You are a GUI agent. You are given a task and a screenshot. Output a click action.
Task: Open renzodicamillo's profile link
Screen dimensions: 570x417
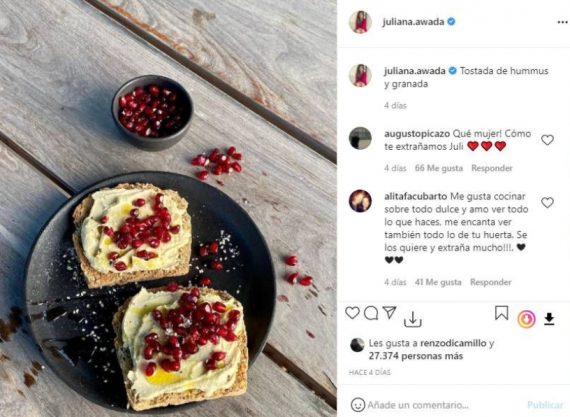[x=453, y=343]
